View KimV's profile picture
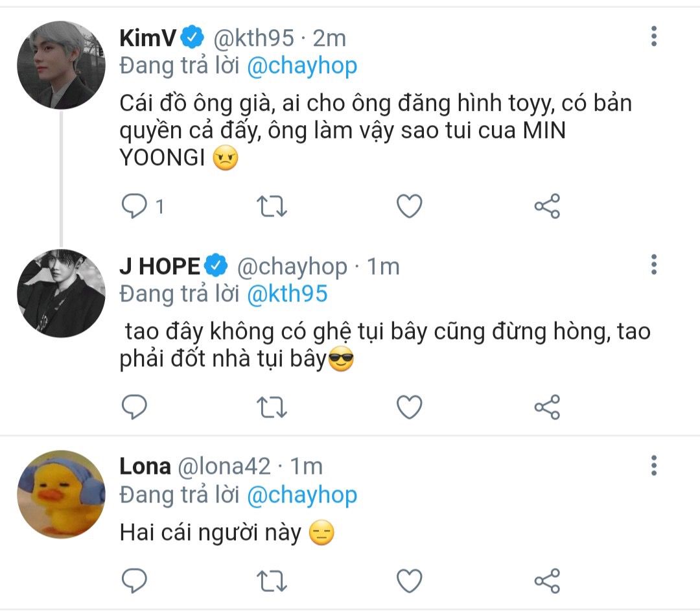Viewport: 700px width, 612px height. (x=61, y=65)
